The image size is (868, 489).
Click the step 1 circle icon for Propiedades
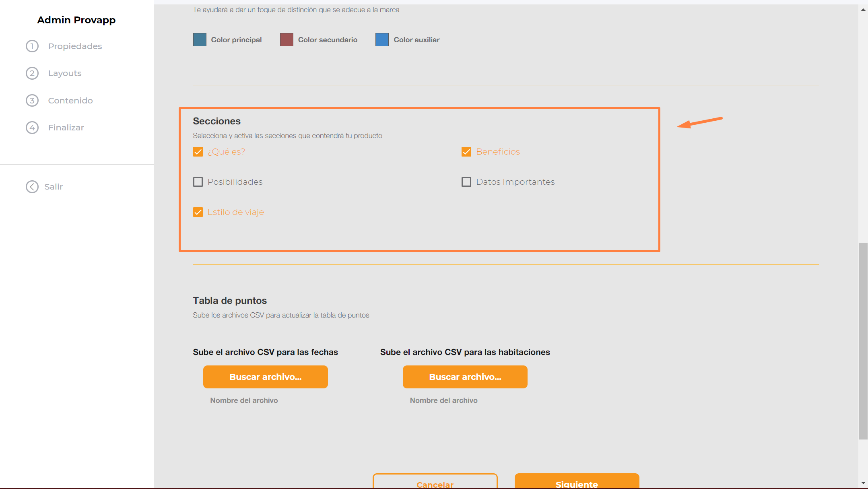[x=32, y=46]
